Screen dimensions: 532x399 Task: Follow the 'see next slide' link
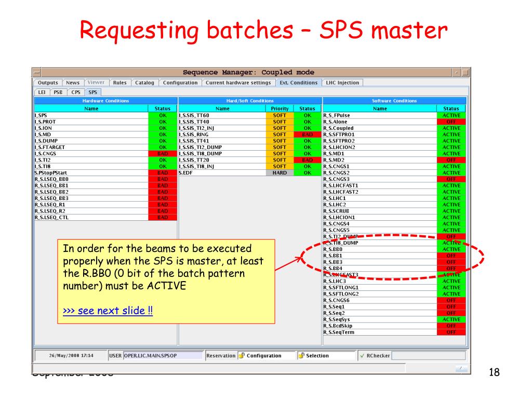pyautogui.click(x=108, y=311)
